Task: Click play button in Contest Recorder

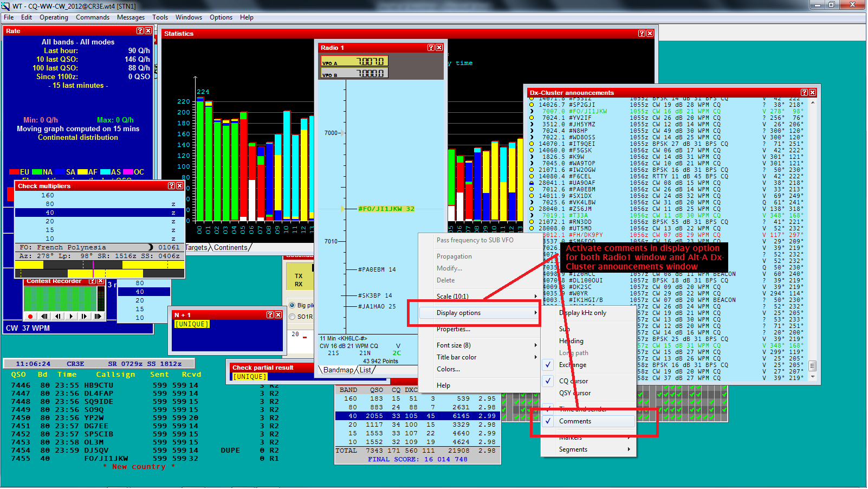Action: click(71, 316)
